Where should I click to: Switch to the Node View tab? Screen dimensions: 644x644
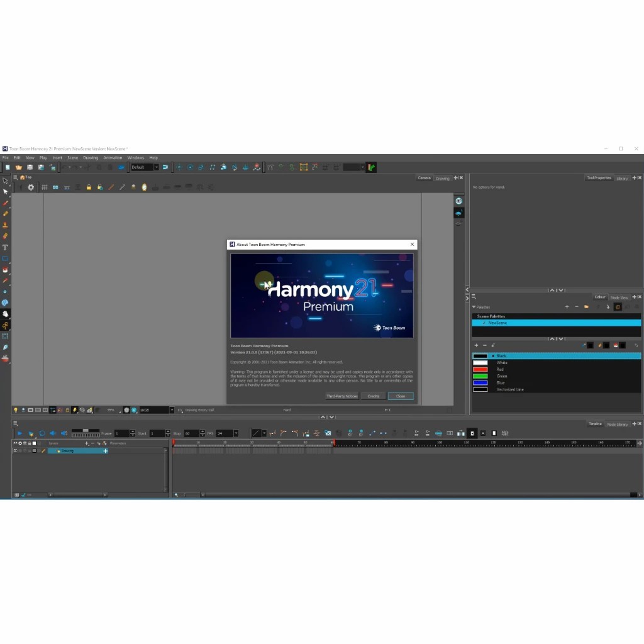click(619, 297)
